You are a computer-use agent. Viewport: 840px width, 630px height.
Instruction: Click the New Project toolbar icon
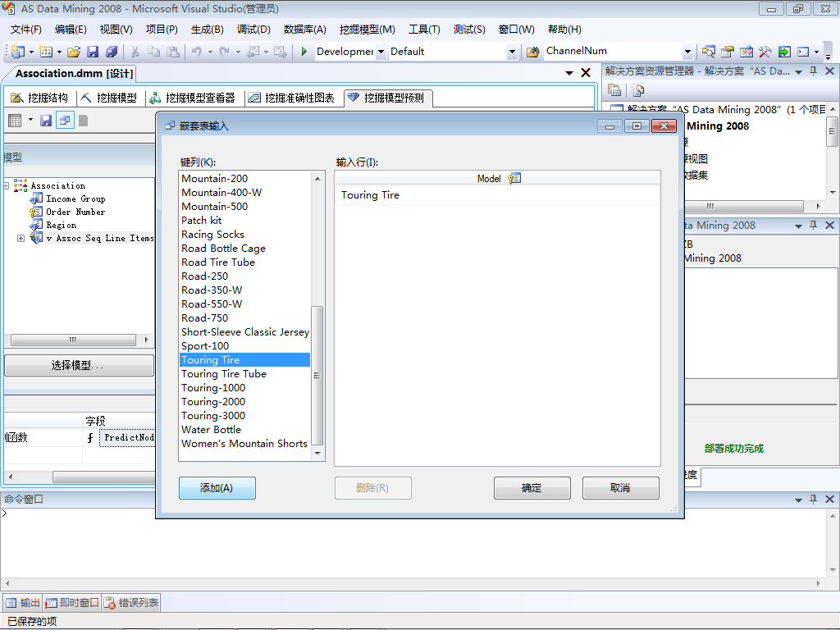(x=18, y=52)
